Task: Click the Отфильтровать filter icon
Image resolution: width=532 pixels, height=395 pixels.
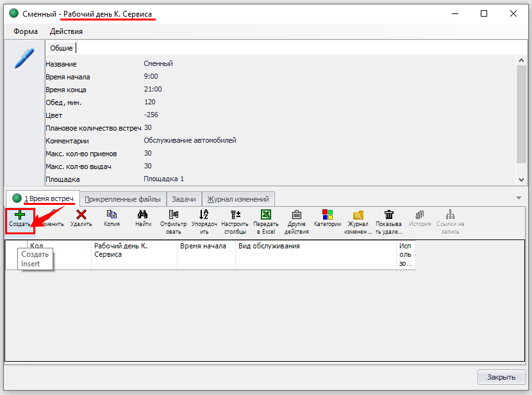Action: click(173, 215)
